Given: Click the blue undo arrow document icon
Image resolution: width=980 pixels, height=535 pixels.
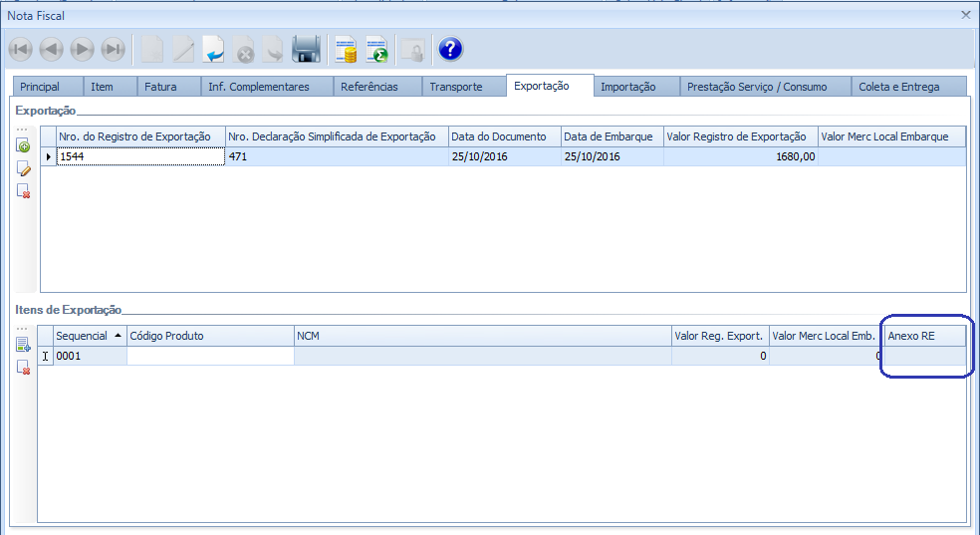Looking at the screenshot, I should (x=212, y=49).
